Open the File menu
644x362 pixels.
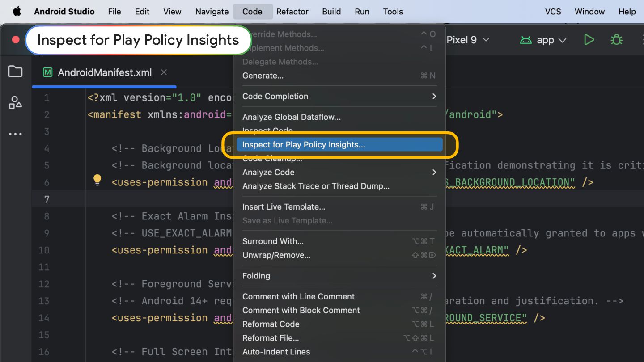tap(114, 12)
